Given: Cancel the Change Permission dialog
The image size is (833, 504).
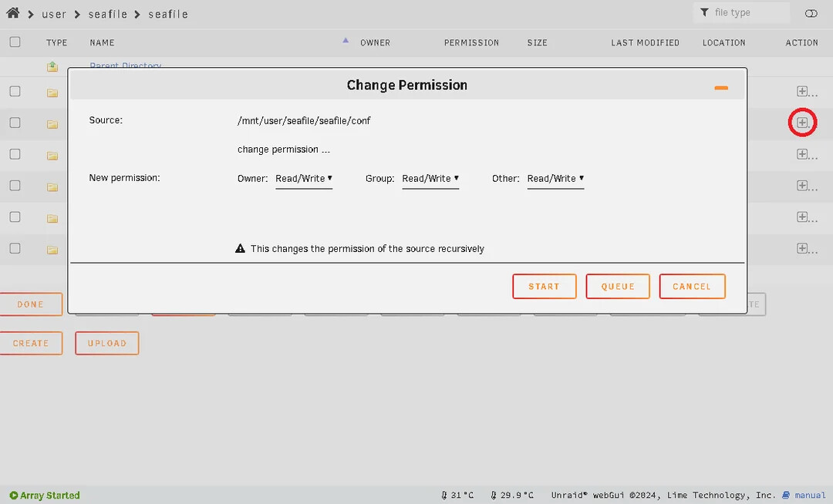Looking at the screenshot, I should (692, 287).
